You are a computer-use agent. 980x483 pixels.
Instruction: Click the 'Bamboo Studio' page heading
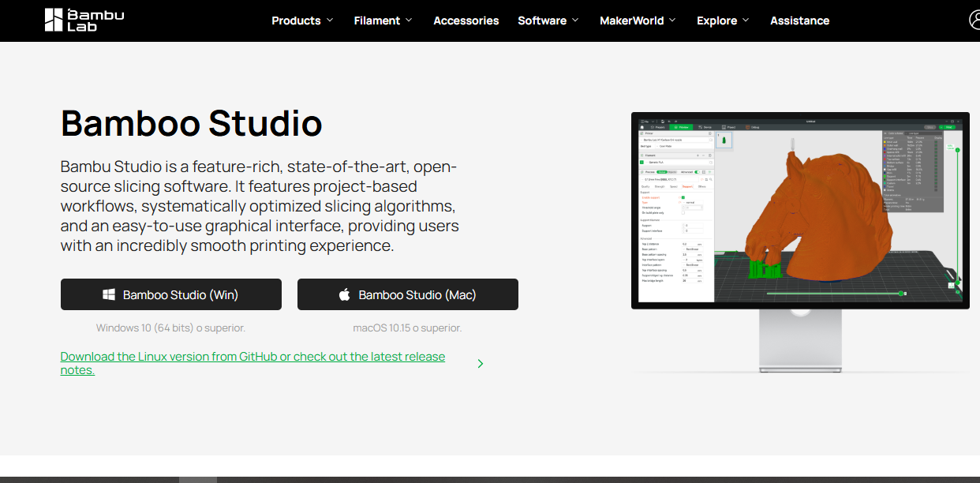point(192,123)
